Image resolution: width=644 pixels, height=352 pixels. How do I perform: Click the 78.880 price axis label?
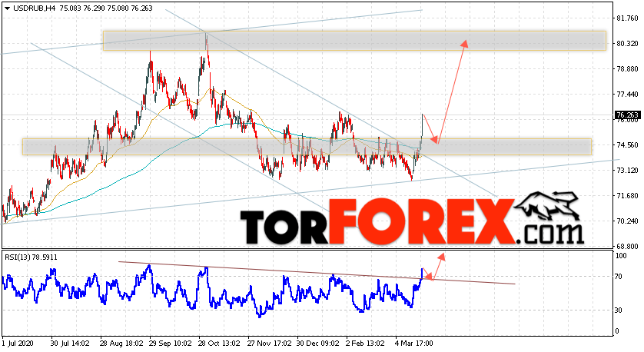(x=628, y=69)
